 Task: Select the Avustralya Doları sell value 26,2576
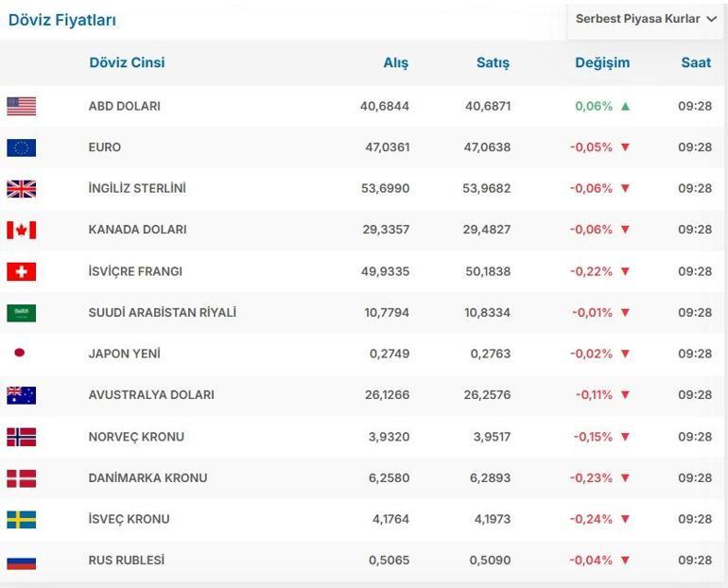point(487,395)
